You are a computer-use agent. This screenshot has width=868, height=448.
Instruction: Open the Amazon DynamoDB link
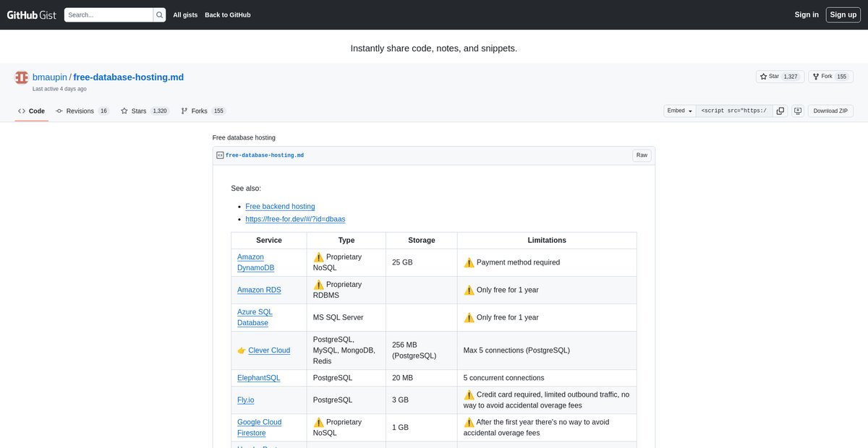pos(256,262)
